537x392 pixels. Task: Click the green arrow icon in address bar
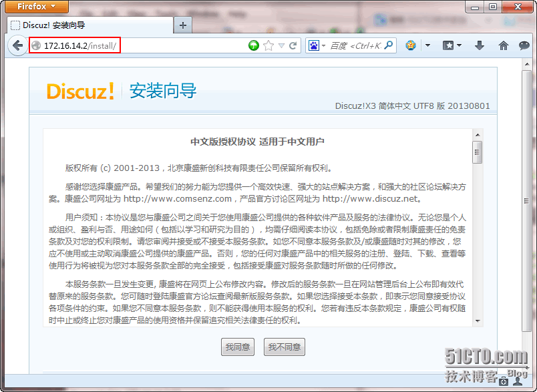254,45
